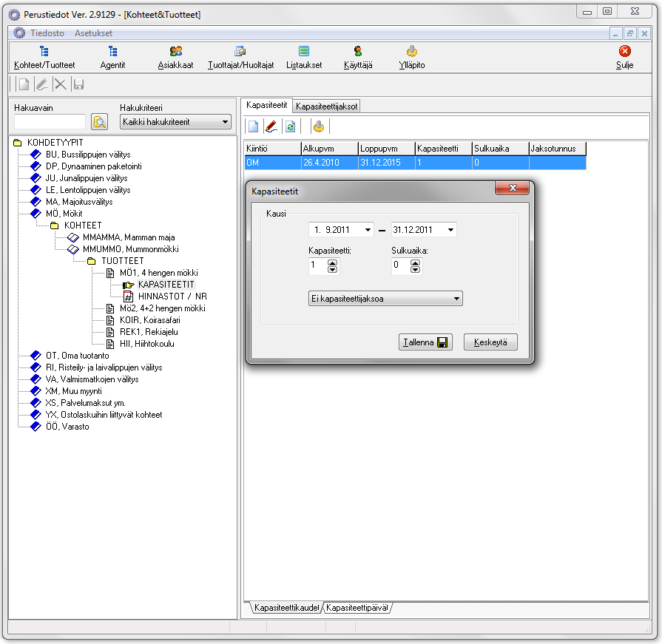662x644 pixels.
Task: Open the start date 1.9.2011 picker
Action: click(x=368, y=230)
